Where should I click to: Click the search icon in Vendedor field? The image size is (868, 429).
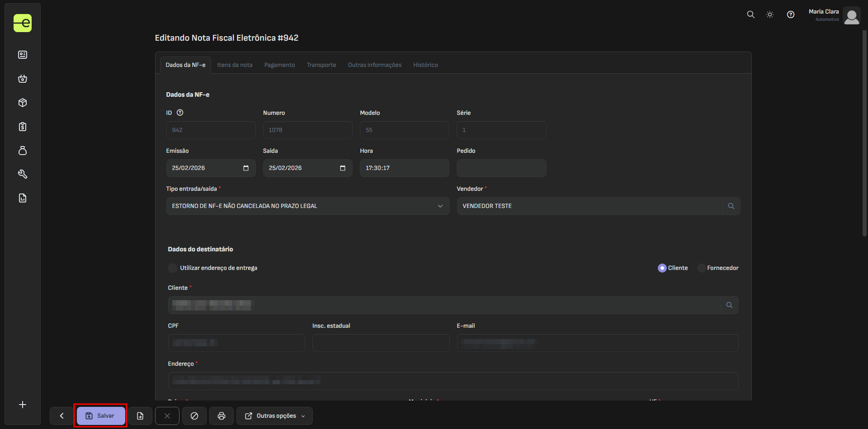(731, 206)
